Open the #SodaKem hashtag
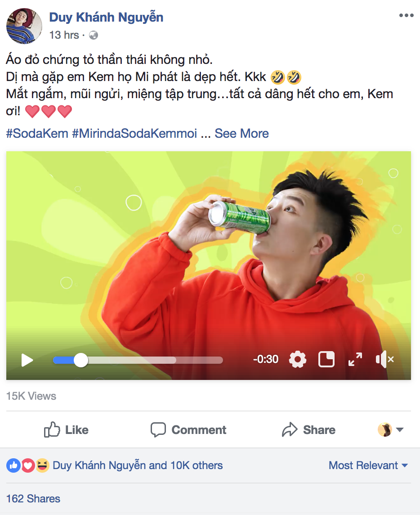 37,133
